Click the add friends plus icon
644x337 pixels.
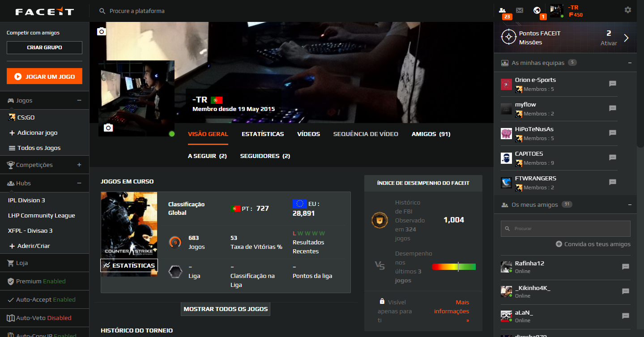(x=559, y=244)
